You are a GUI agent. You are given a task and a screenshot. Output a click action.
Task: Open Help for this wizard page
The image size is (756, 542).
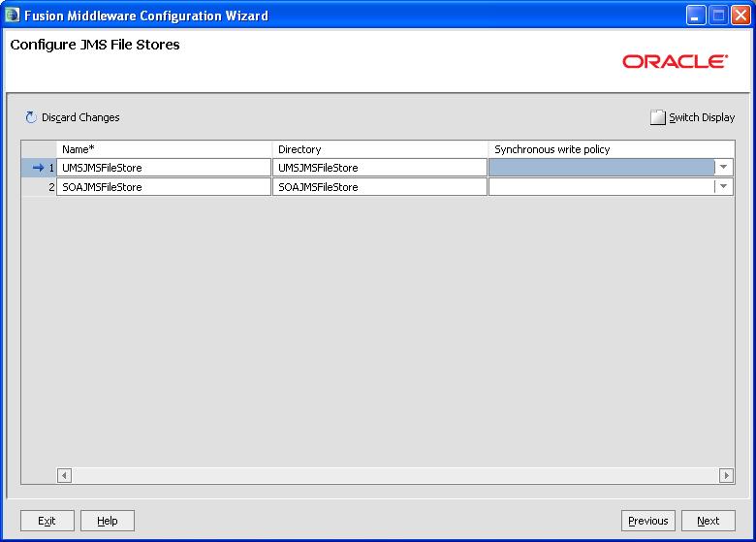pyautogui.click(x=108, y=521)
